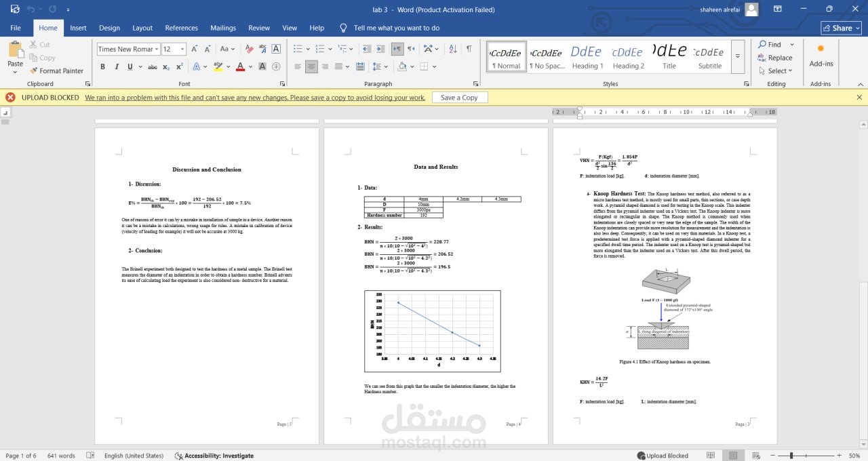Open numbering list dropdown arrow
The height and width of the screenshot is (461, 868).
click(330, 49)
